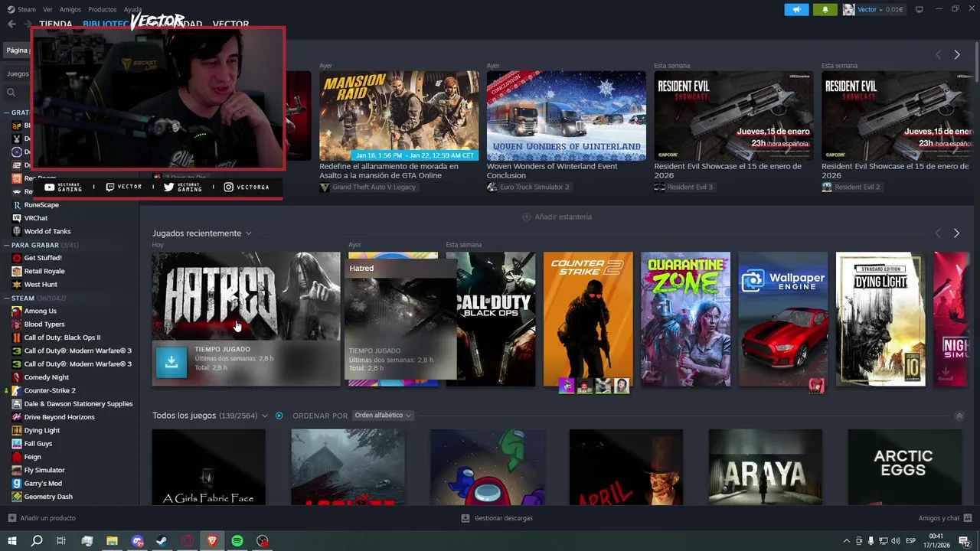Open Spotify from the taskbar
Screen dimensions: 980x551
click(x=237, y=541)
